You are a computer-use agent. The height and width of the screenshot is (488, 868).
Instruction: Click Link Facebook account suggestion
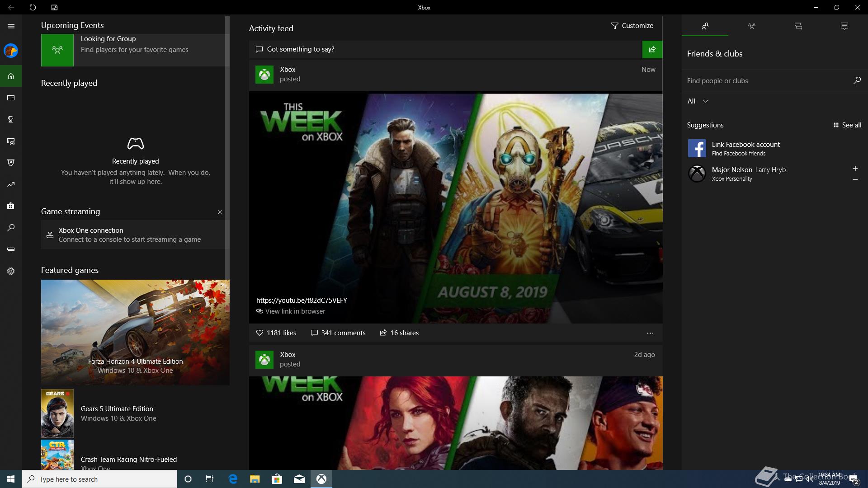click(x=774, y=148)
